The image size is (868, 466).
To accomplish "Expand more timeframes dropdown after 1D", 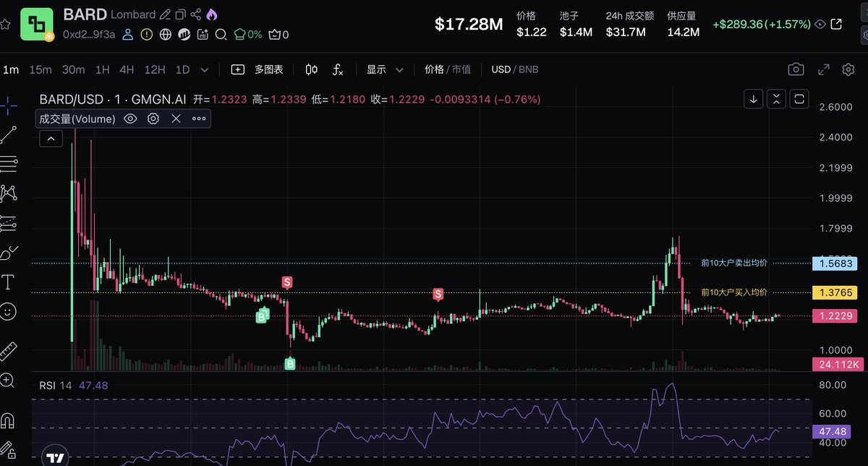I will (x=205, y=70).
